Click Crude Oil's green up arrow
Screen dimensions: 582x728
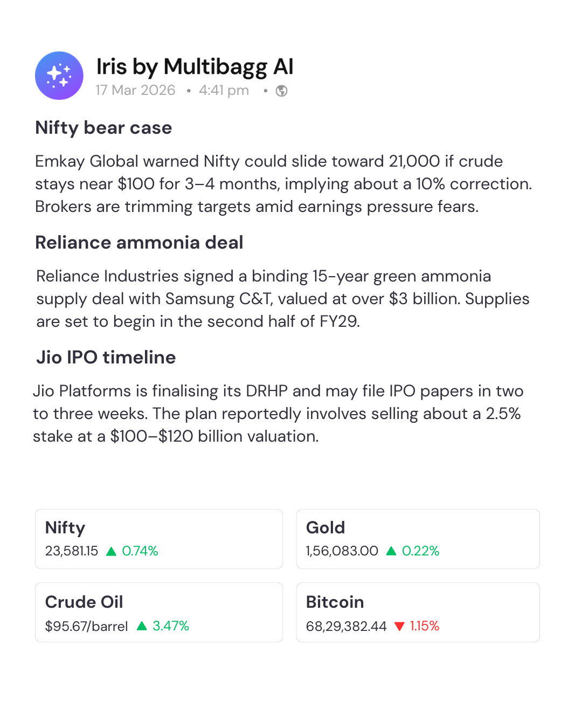coord(142,626)
